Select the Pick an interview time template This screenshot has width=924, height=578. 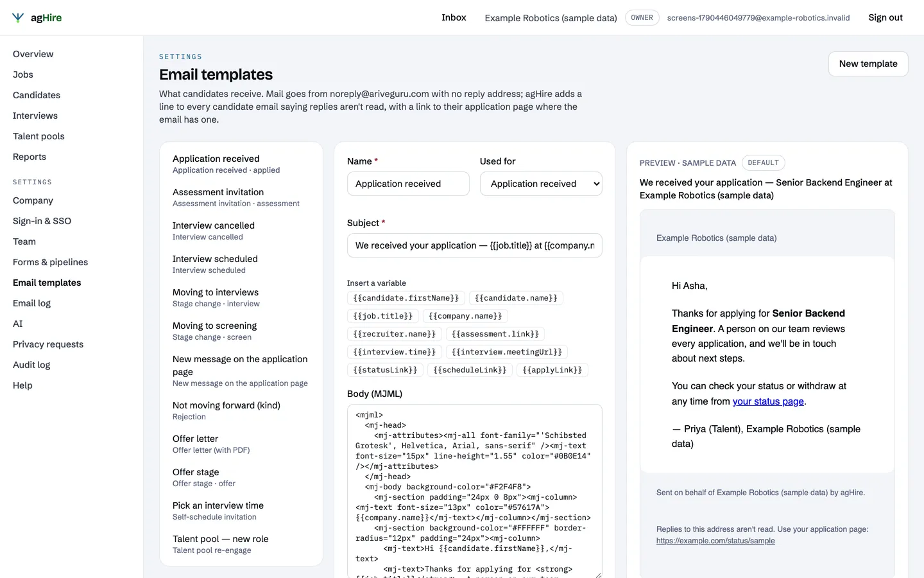(241, 511)
